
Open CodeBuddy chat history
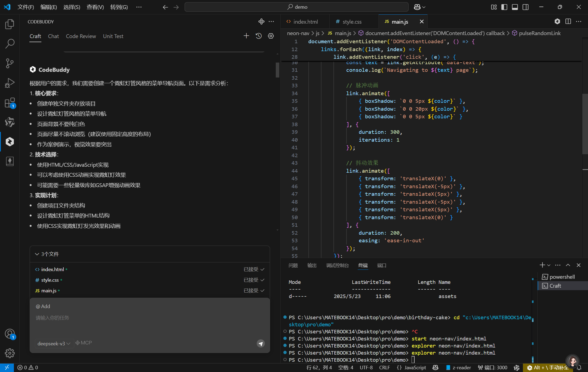[x=259, y=36]
